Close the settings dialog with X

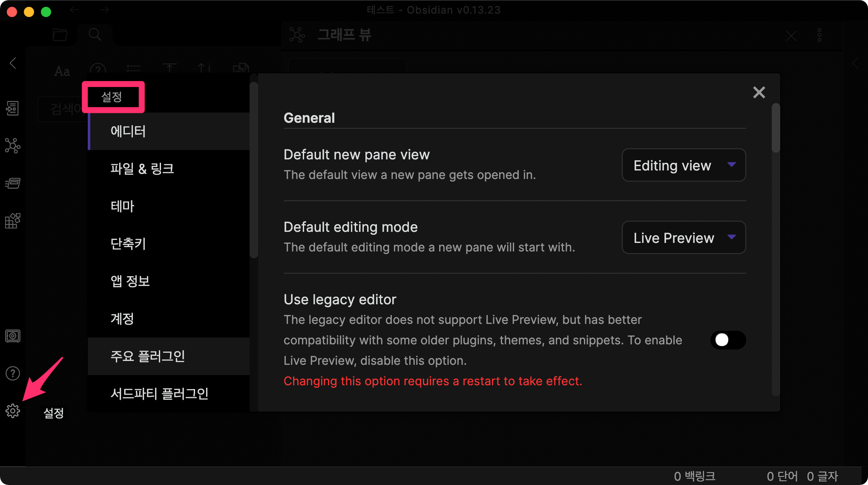coord(759,92)
